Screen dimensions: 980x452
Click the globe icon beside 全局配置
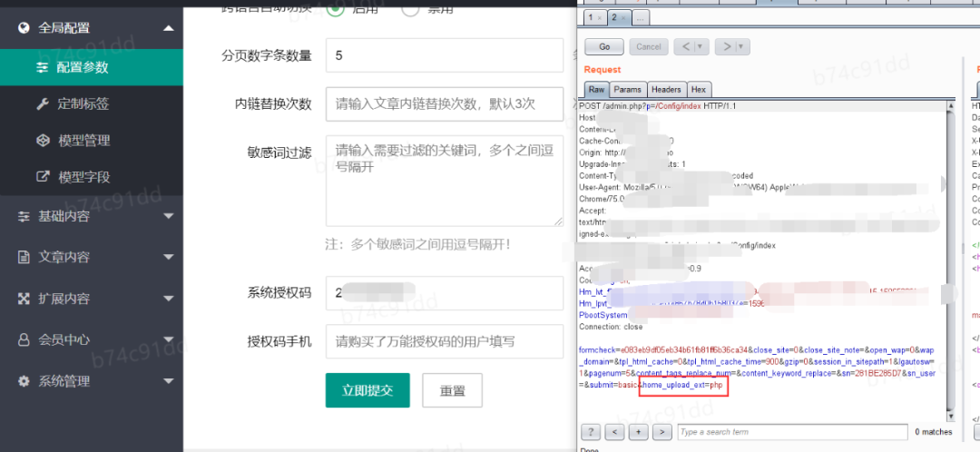coord(24,27)
